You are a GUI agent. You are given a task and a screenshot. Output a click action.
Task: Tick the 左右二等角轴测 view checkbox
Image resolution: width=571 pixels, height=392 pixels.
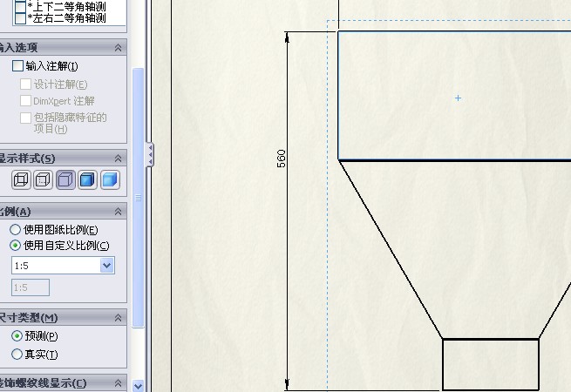(20, 18)
